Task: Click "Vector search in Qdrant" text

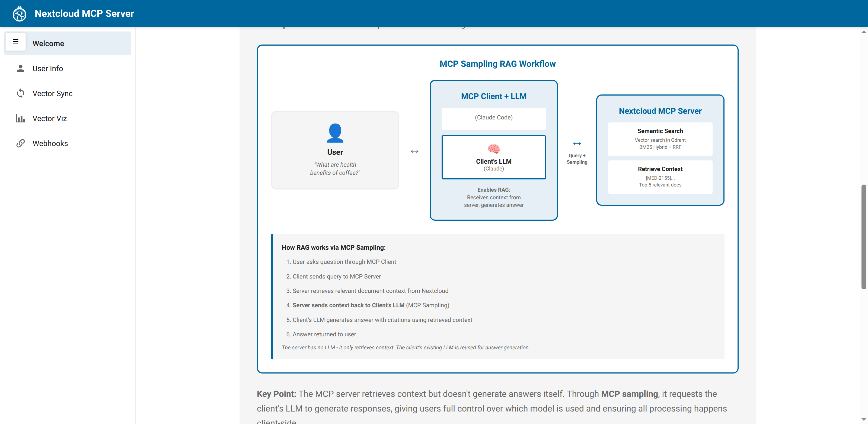Action: coord(660,140)
